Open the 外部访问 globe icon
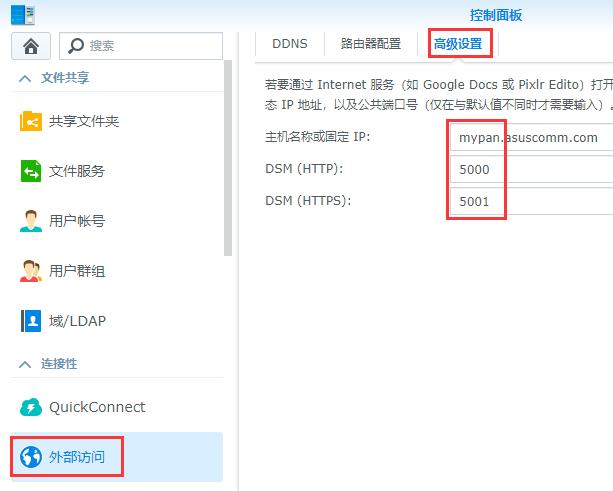 (31, 457)
